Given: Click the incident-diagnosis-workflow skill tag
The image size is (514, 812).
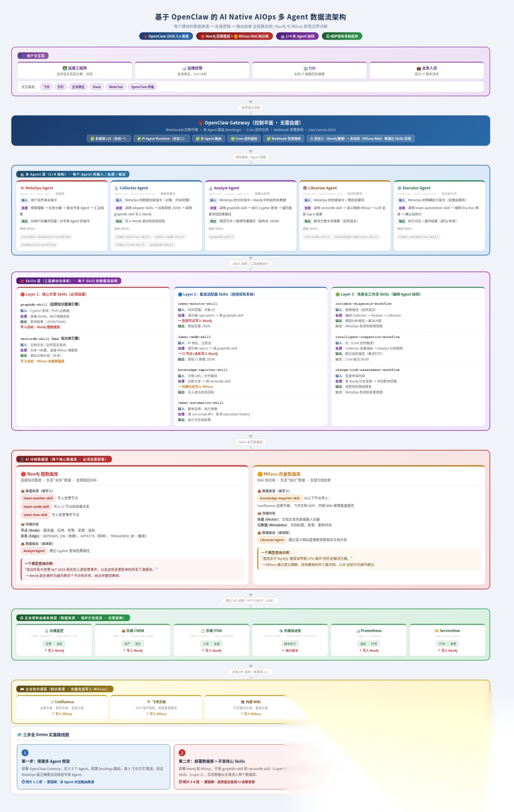Looking at the screenshot, I should point(46,237).
